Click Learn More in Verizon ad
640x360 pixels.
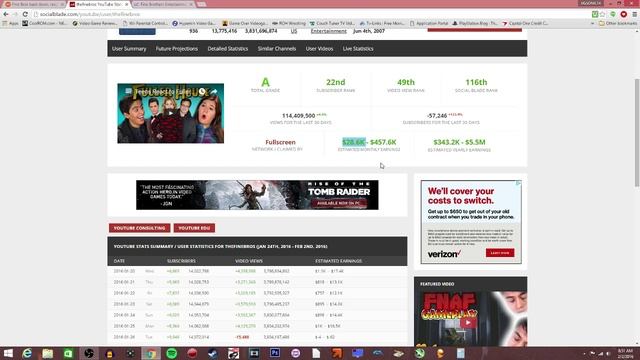[x=500, y=253]
